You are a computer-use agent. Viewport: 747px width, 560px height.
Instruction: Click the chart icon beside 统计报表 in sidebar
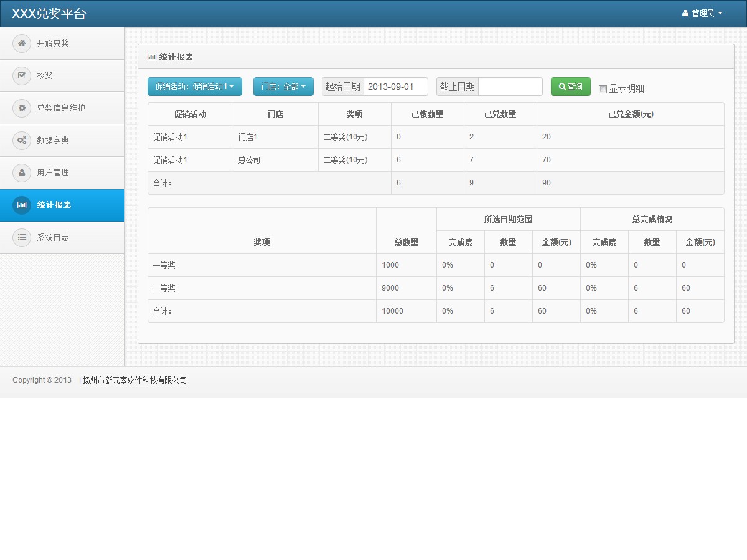click(22, 205)
